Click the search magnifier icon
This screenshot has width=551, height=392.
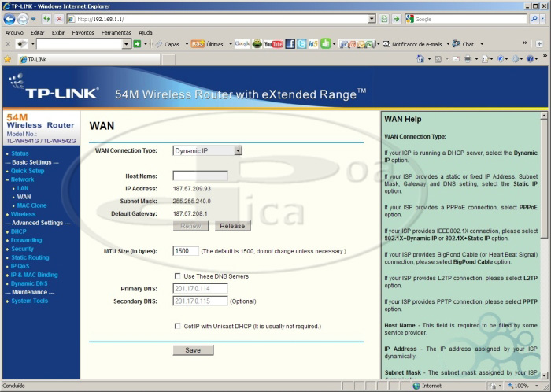coord(534,19)
